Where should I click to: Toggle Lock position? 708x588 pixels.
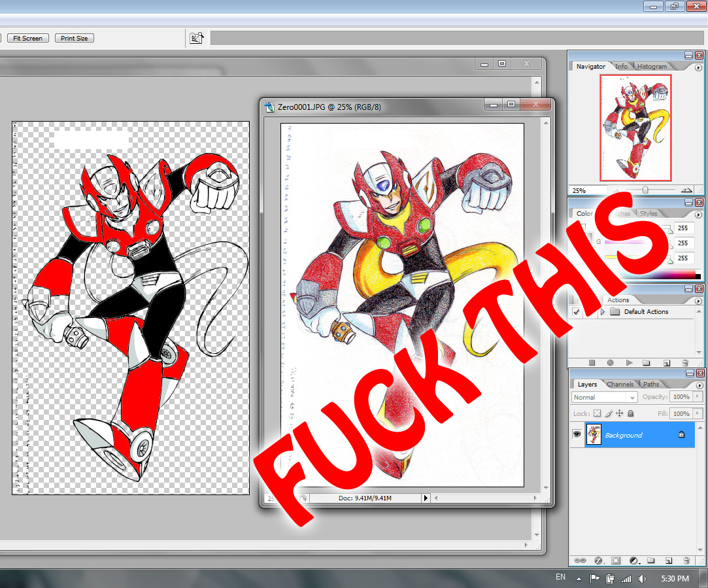pos(620,413)
